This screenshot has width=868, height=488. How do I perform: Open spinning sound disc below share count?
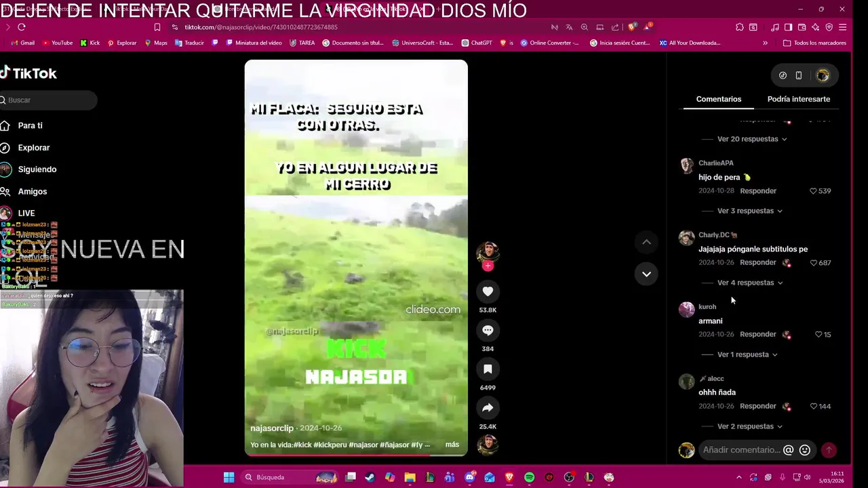(488, 445)
